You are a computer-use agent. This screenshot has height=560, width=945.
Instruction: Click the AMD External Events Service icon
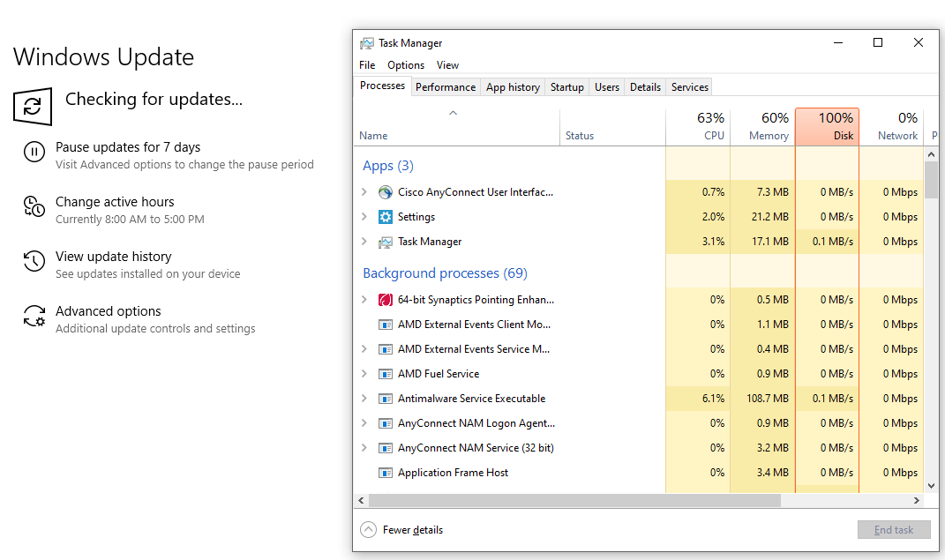click(x=385, y=349)
